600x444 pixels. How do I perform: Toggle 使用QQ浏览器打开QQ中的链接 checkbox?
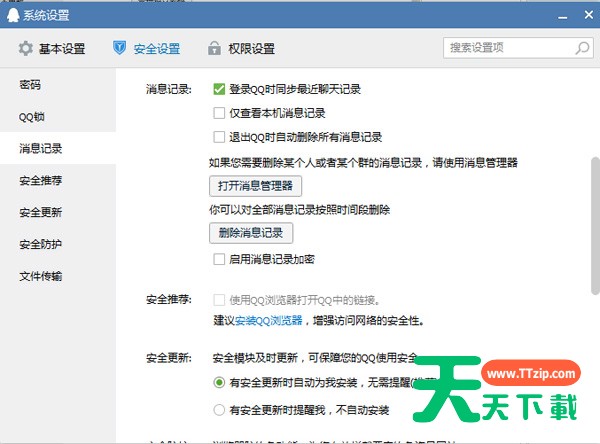point(219,300)
